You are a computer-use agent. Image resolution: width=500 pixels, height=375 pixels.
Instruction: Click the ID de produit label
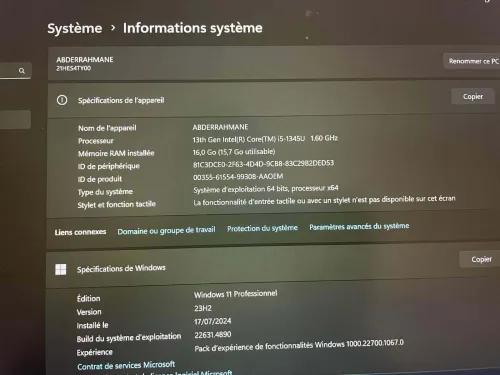100,179
